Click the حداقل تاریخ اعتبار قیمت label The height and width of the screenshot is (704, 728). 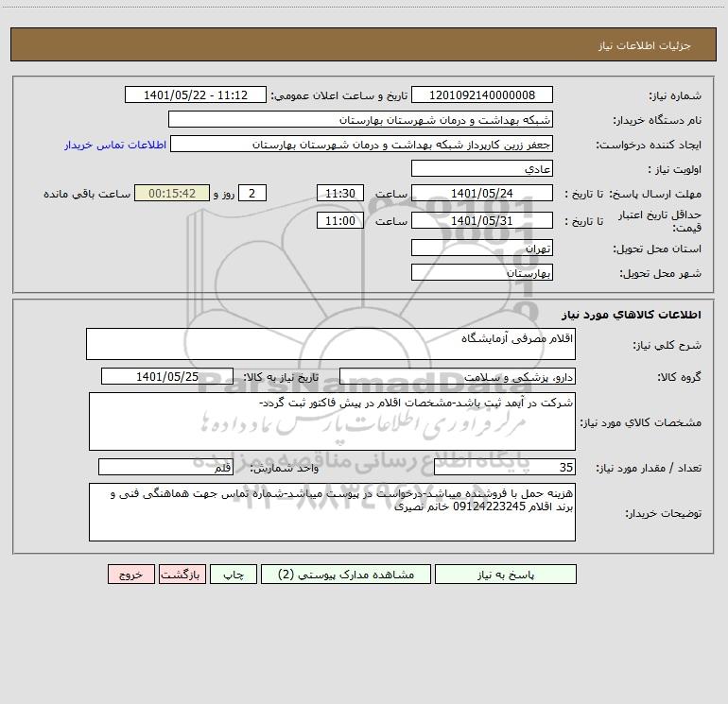click(660, 221)
